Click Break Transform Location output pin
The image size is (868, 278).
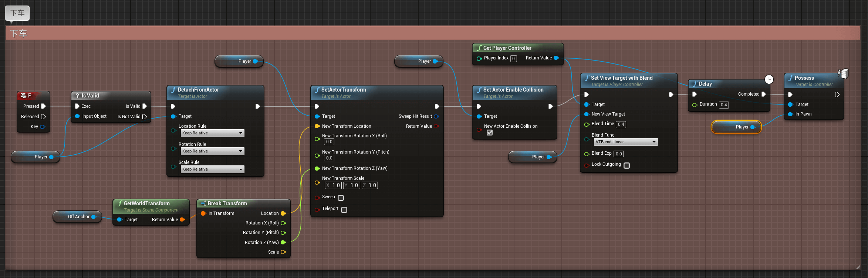click(283, 213)
